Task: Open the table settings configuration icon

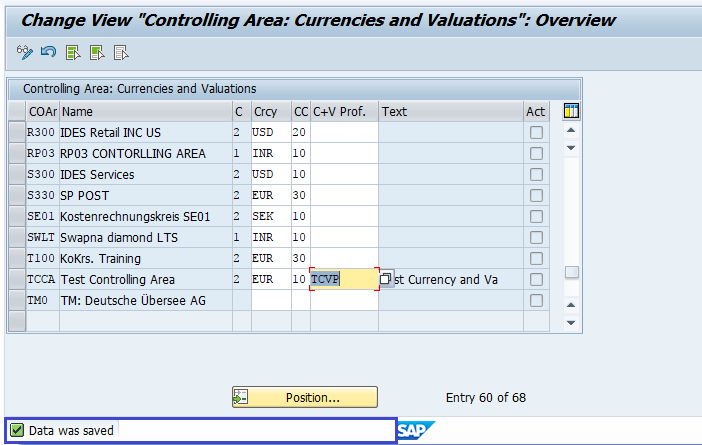Action: pos(571,111)
